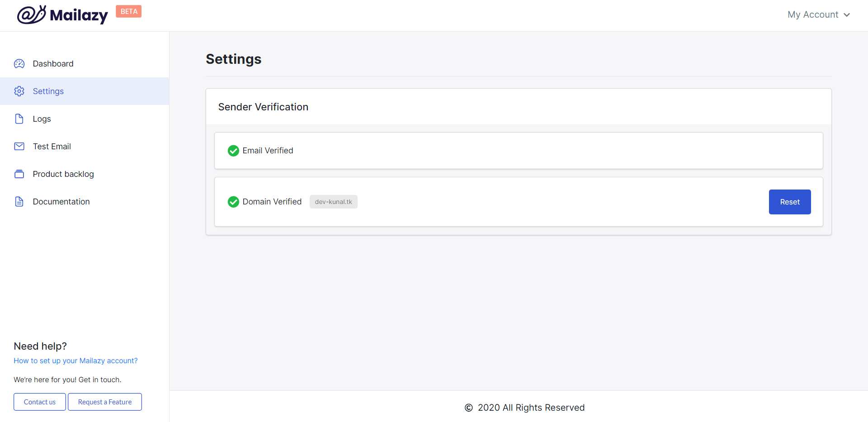Click the Sender Verification heading
The height and width of the screenshot is (422, 868).
[263, 107]
